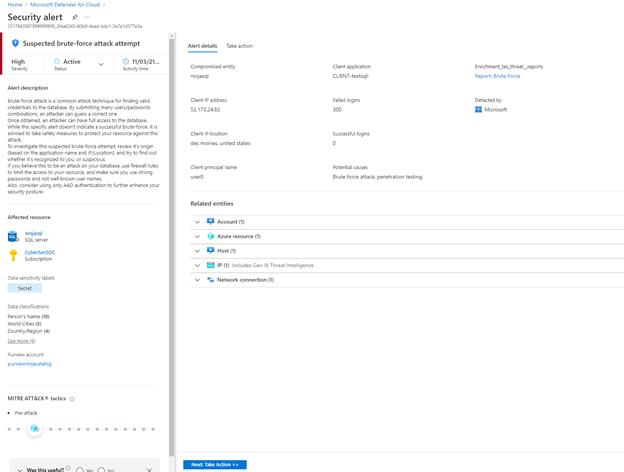Click the SQL server resource icon

tap(13, 236)
